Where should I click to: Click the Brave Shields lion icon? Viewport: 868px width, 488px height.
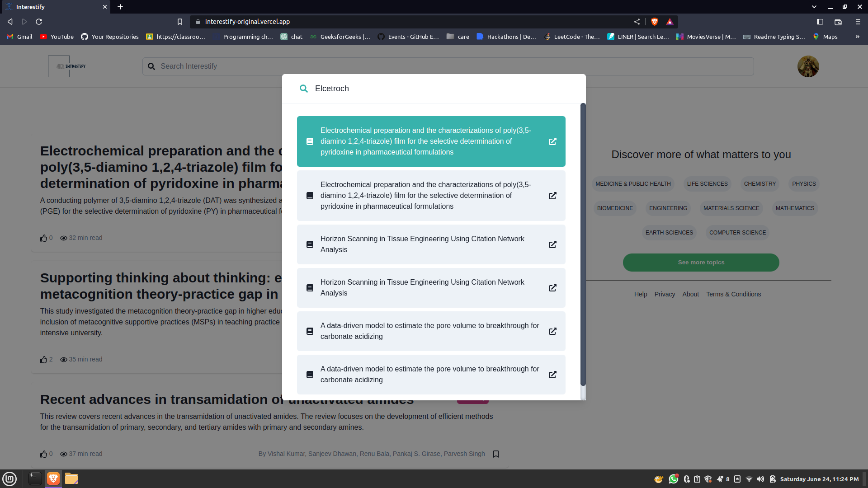pyautogui.click(x=655, y=22)
